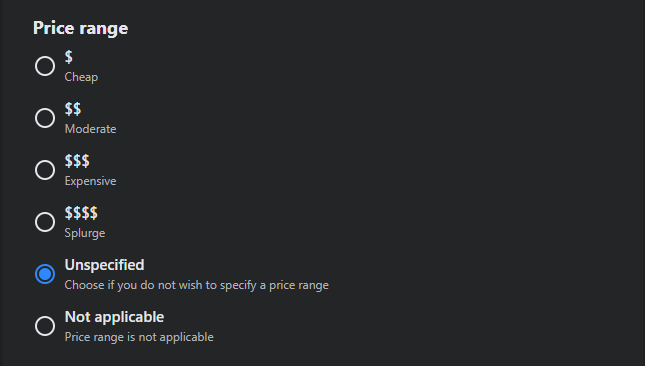Click the single "$" symbol label

coord(69,57)
